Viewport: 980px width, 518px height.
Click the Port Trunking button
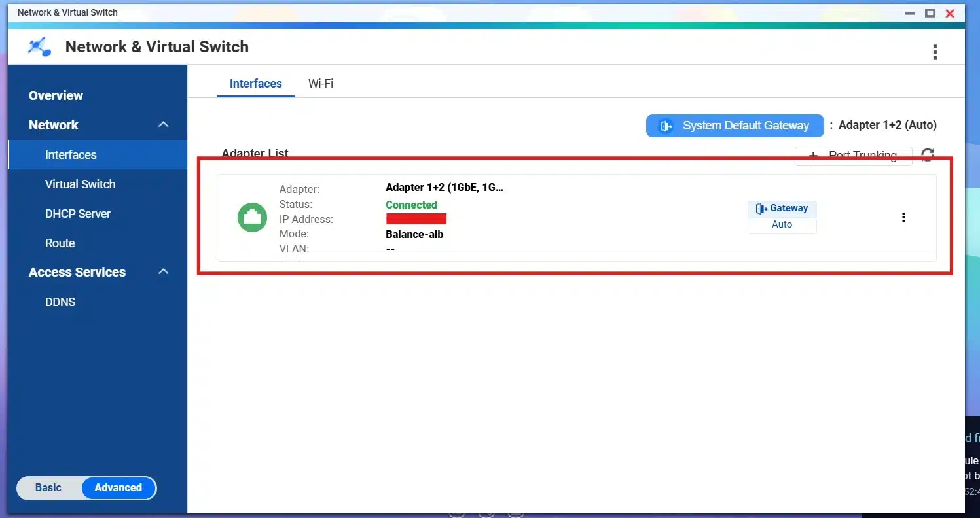point(853,156)
